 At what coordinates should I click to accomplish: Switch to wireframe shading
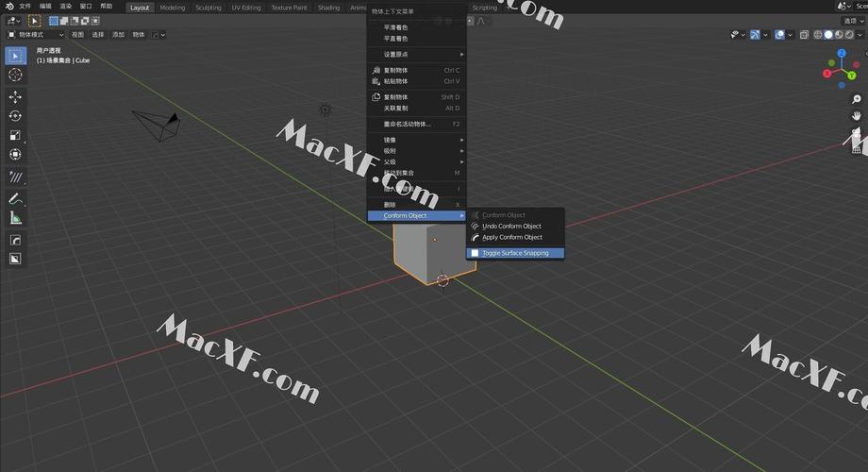(x=818, y=34)
